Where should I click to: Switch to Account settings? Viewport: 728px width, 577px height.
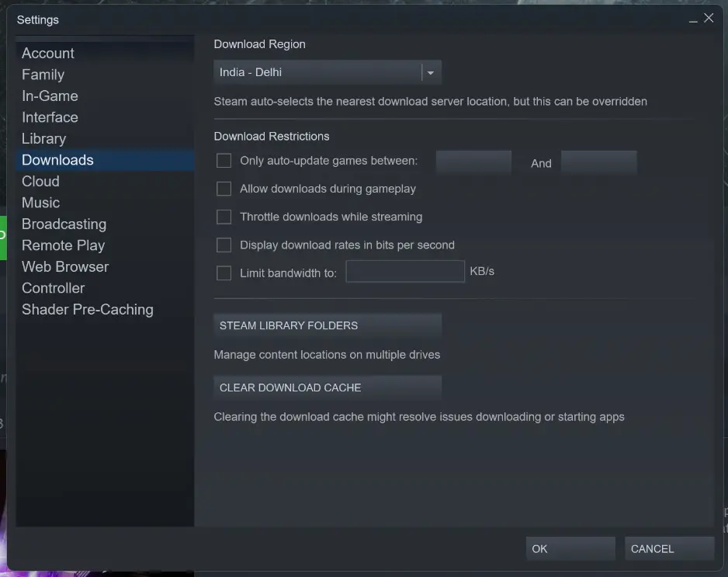48,53
